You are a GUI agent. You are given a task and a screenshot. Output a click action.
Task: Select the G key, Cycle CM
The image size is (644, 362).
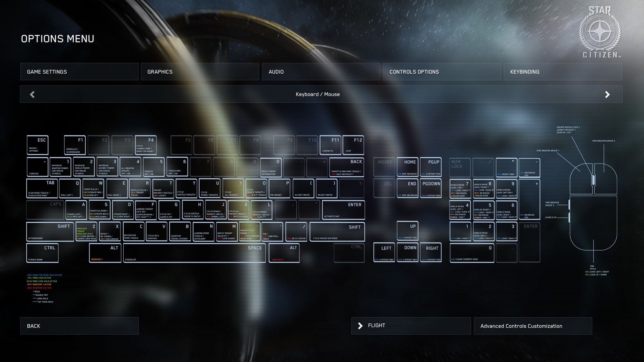pos(169,210)
